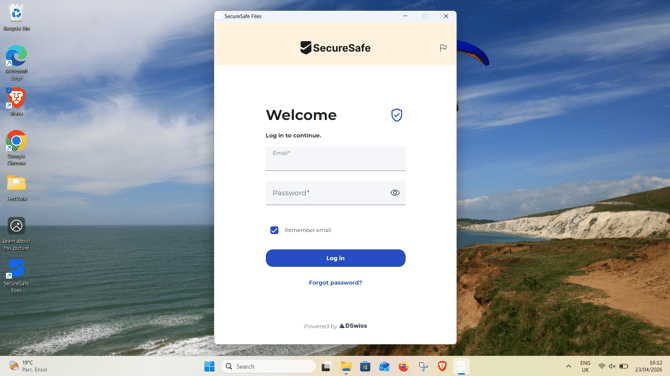Click the battery tray icon
Image resolution: width=670 pixels, height=376 pixels.
point(623,366)
